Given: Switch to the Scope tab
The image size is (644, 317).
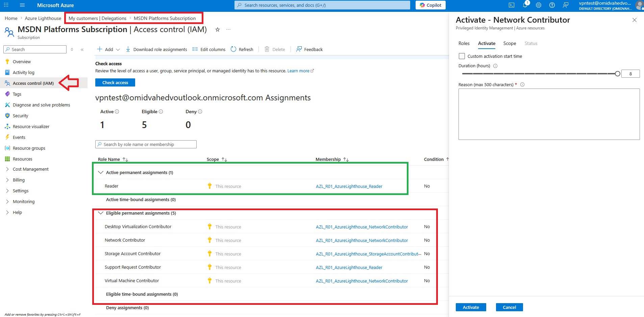Looking at the screenshot, I should (510, 43).
